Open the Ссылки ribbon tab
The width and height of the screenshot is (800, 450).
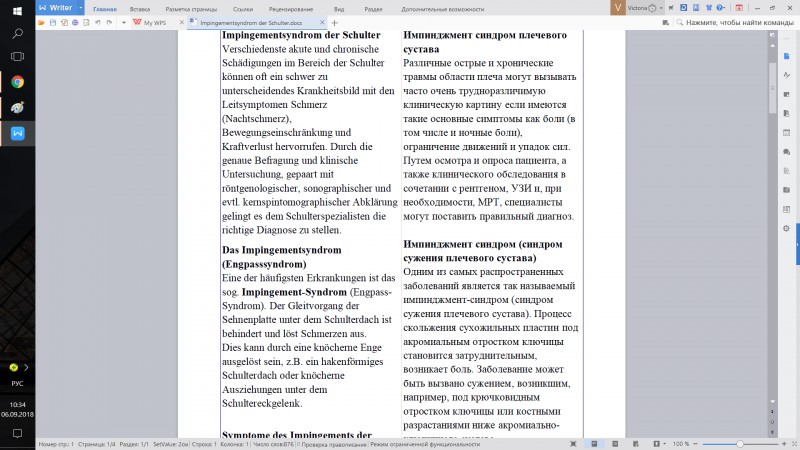(243, 9)
